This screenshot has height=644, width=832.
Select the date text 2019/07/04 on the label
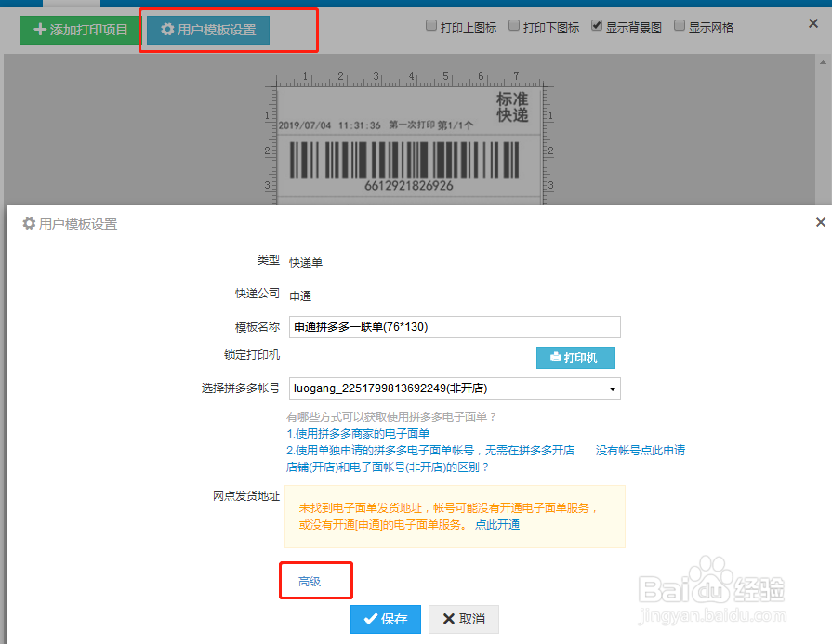305,125
